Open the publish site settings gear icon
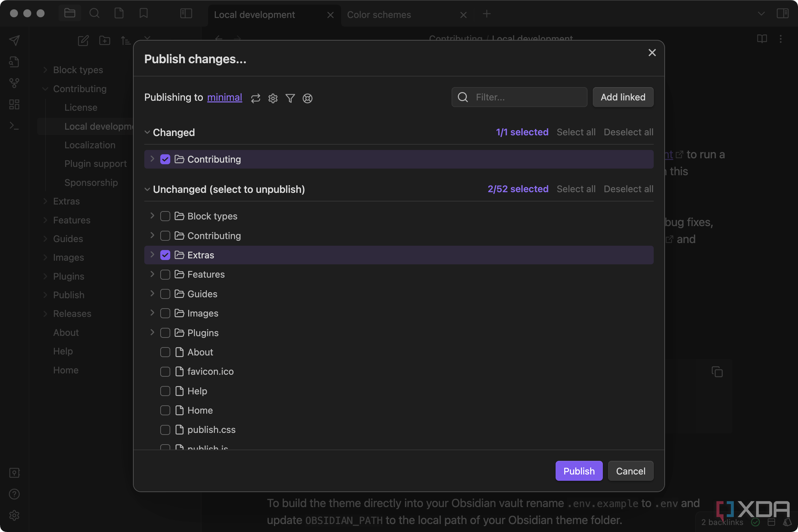This screenshot has width=798, height=532. (x=273, y=98)
